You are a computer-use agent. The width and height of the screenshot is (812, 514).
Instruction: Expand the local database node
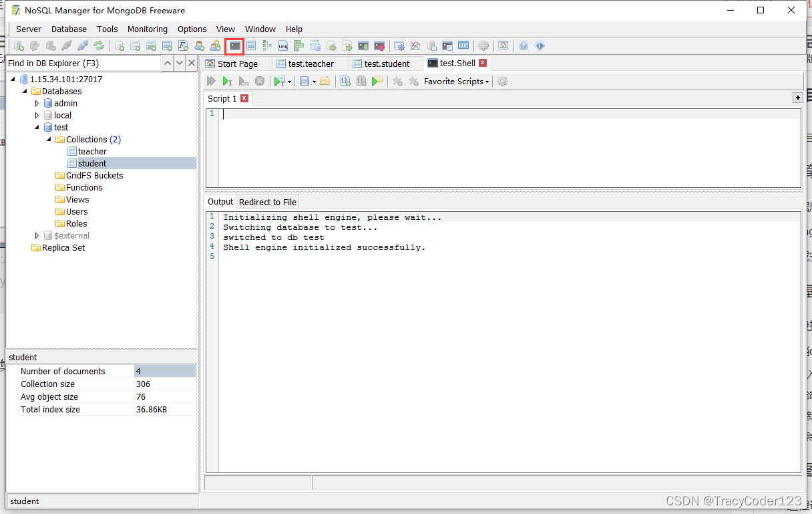coord(37,116)
